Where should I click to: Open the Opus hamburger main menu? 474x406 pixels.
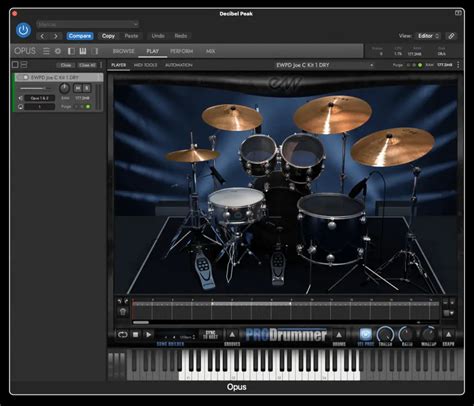coord(46,51)
